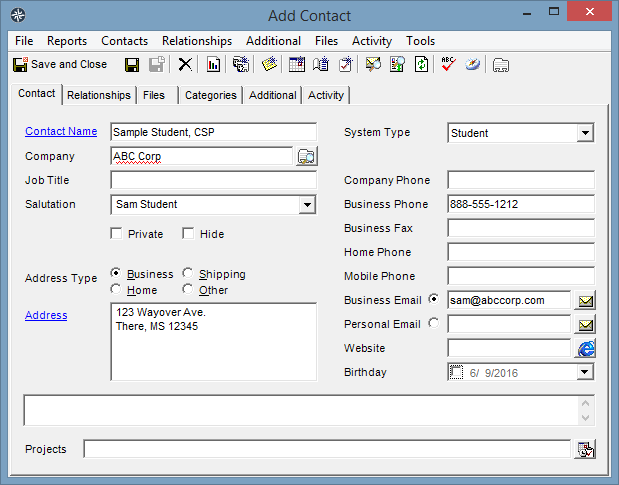The height and width of the screenshot is (485, 619).
Task: Open the Reports menu
Action: point(67,41)
